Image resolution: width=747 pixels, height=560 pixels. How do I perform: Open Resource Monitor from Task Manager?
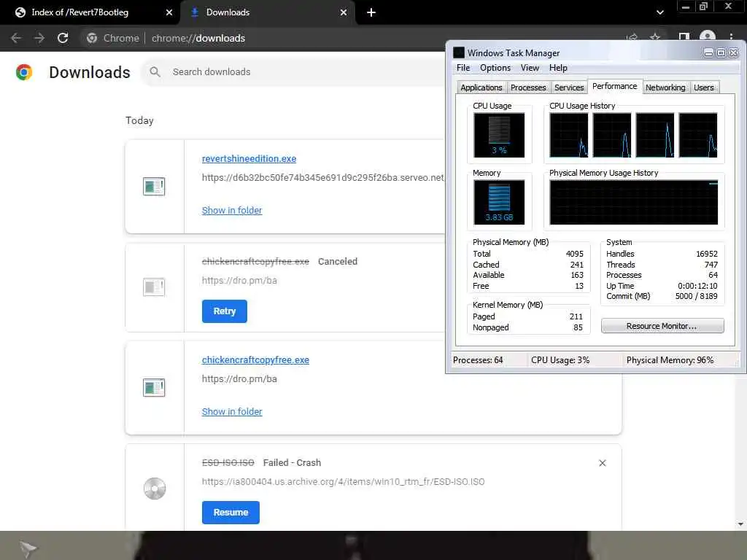662,326
